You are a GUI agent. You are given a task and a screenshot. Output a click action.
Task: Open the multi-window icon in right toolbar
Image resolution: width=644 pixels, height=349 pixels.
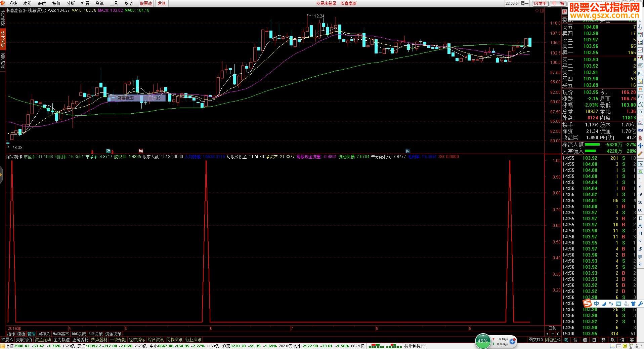click(640, 65)
